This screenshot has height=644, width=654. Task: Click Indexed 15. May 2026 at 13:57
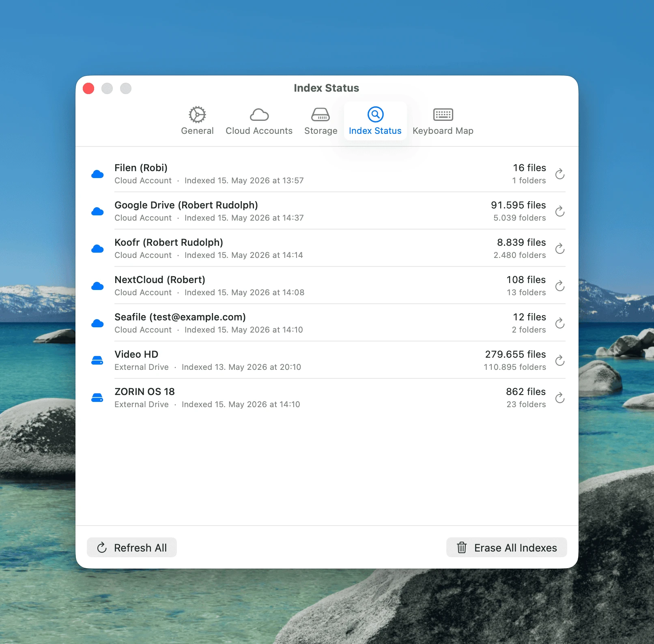tap(244, 180)
